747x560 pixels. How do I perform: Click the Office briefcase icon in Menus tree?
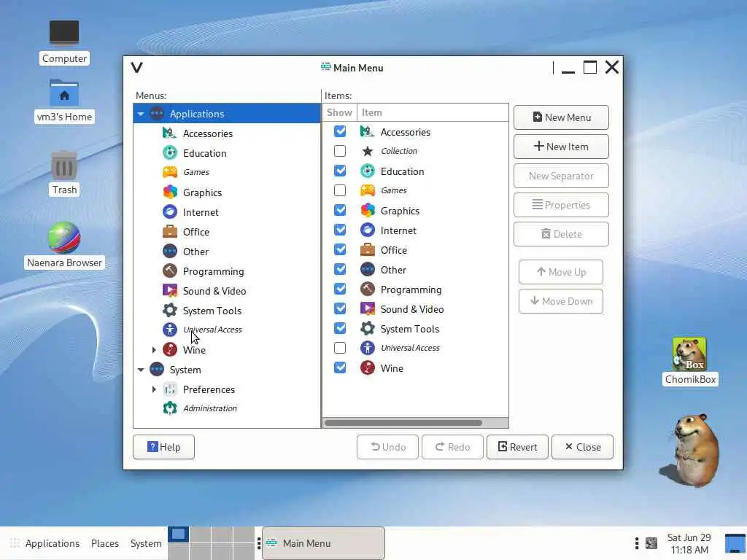click(169, 232)
